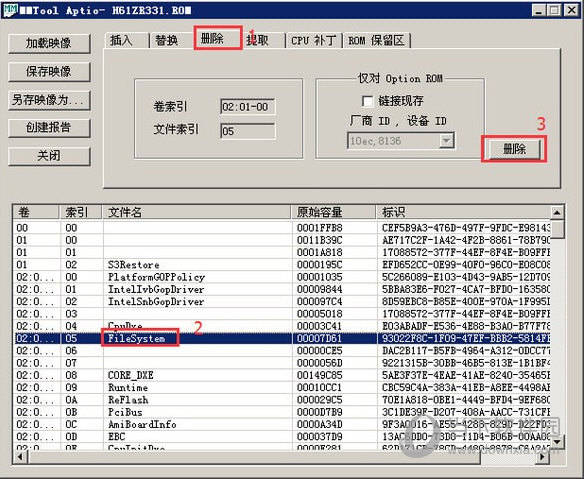Click size value 00149C85
This screenshot has height=479, width=584.
pos(319,375)
